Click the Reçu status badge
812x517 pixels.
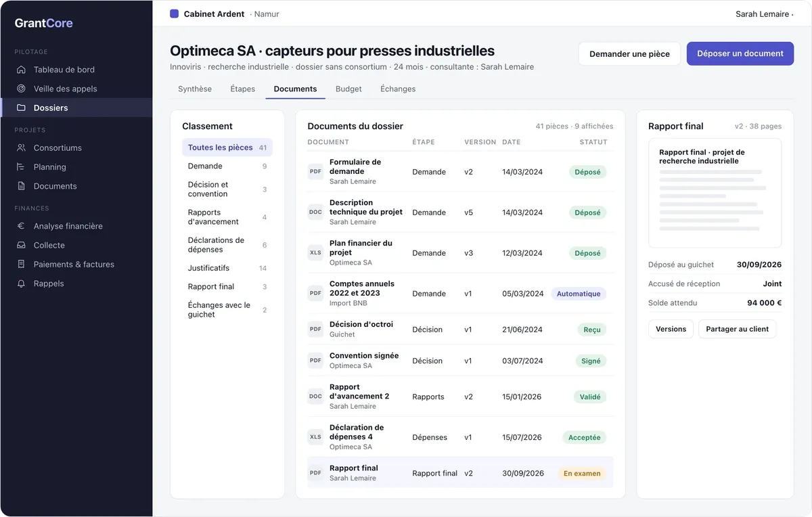[592, 330]
